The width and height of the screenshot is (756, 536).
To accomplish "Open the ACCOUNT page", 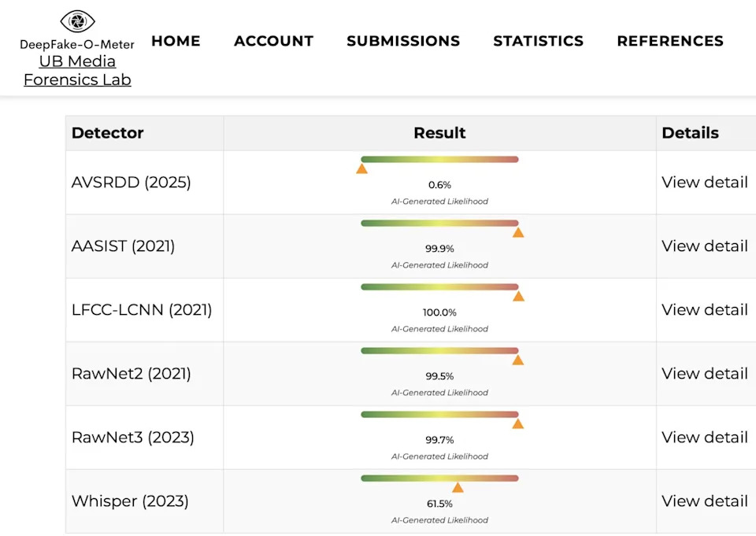I will 273,41.
